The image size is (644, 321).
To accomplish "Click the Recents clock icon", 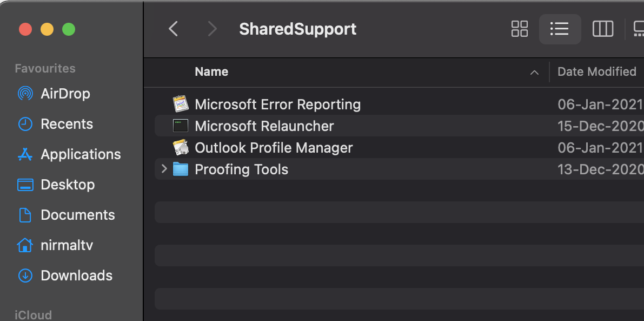I will click(x=25, y=124).
